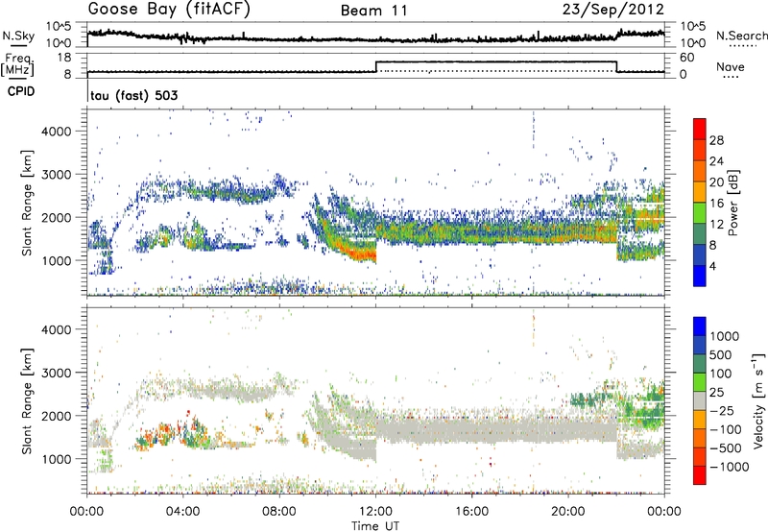Pick the bright blue bottom segment of the power colorbar
768x532 pixels.
(x=700, y=276)
